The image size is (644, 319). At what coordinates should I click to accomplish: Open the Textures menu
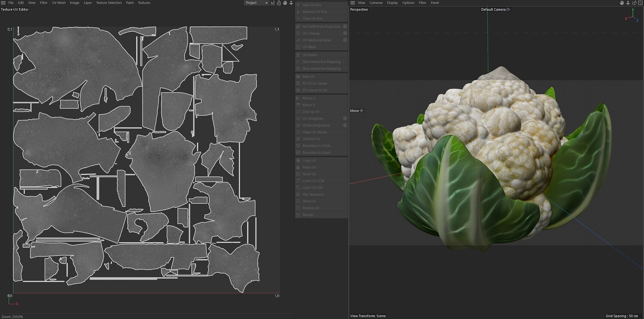[x=144, y=3]
